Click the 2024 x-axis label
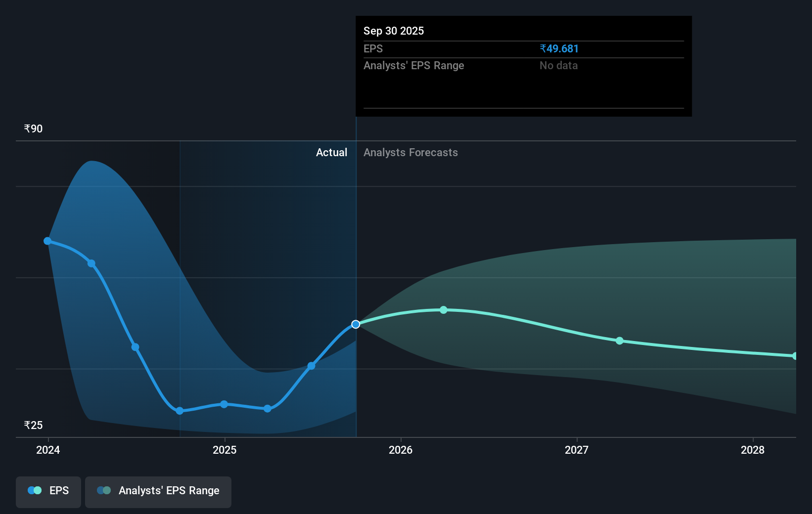This screenshot has height=514, width=812. click(x=48, y=450)
